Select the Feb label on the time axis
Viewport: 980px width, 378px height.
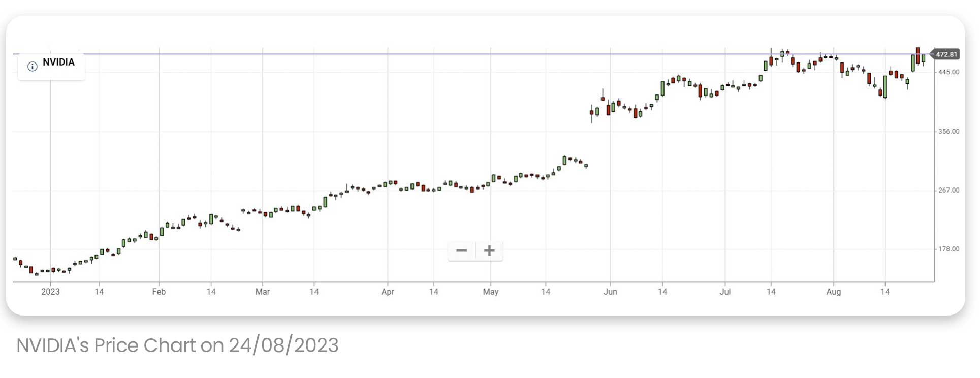[159, 292]
